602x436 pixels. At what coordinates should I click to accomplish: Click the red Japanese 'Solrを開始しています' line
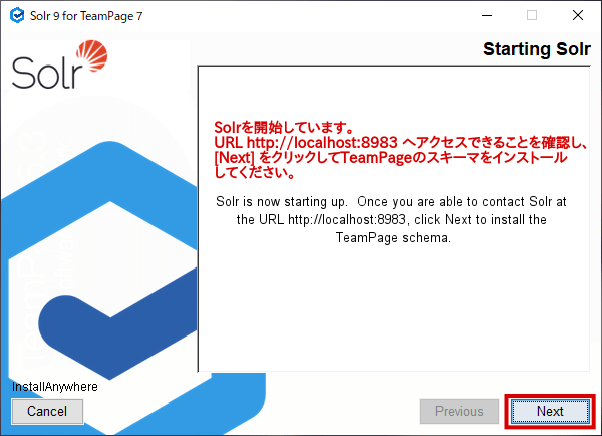pyautogui.click(x=285, y=128)
